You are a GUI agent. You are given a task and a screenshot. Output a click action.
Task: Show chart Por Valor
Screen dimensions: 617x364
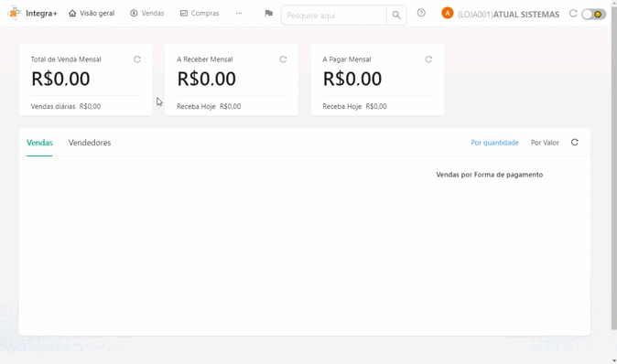point(545,143)
